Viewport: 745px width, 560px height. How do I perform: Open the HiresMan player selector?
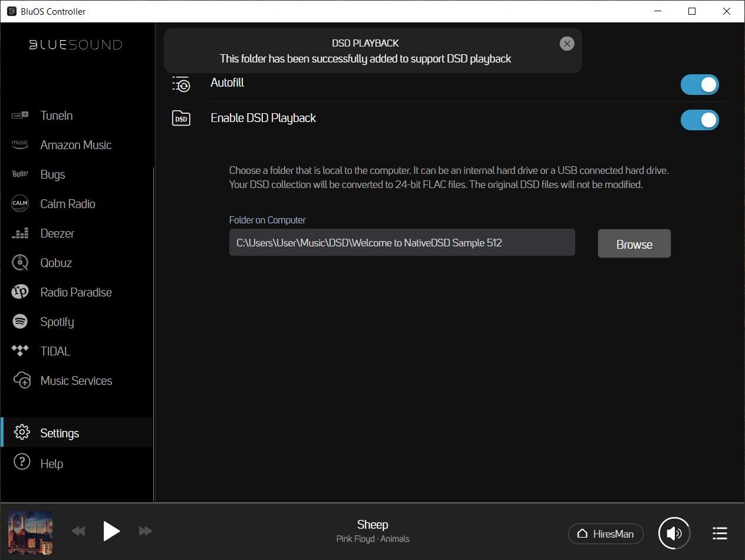pyautogui.click(x=605, y=533)
